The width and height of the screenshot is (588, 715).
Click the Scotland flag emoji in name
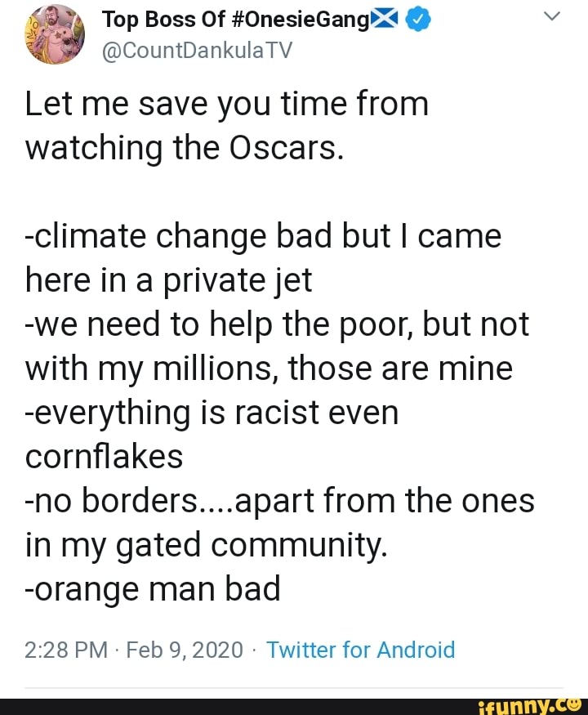(384, 21)
